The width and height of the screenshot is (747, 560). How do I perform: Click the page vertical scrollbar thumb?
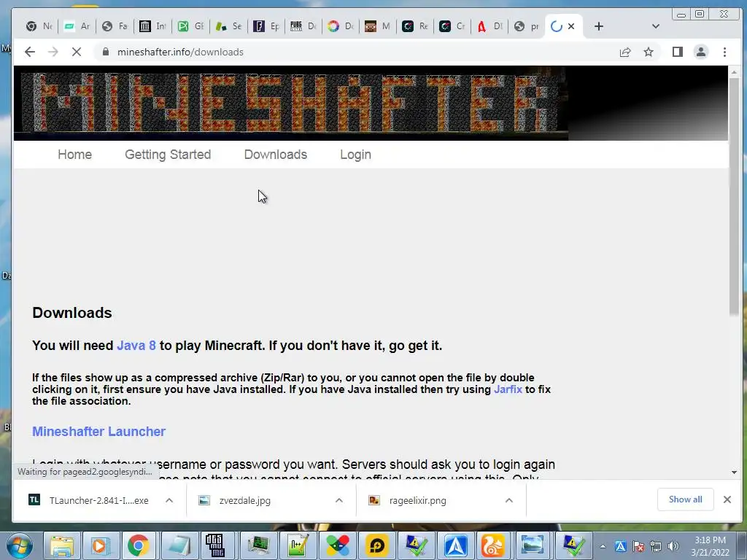[x=734, y=196]
